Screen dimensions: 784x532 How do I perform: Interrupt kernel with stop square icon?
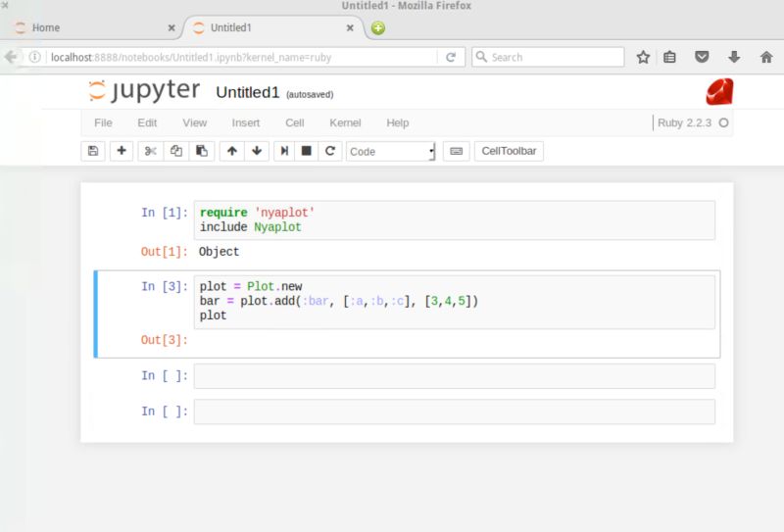pos(307,151)
